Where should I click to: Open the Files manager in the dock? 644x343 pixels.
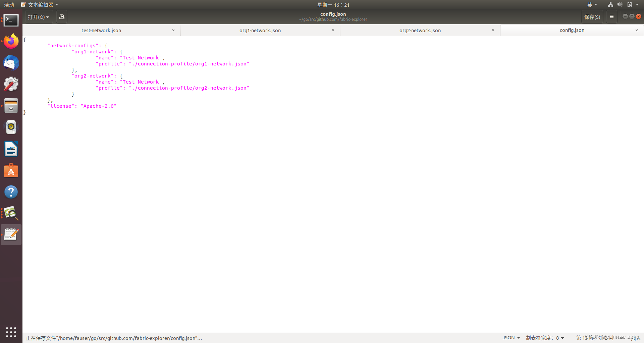(11, 106)
